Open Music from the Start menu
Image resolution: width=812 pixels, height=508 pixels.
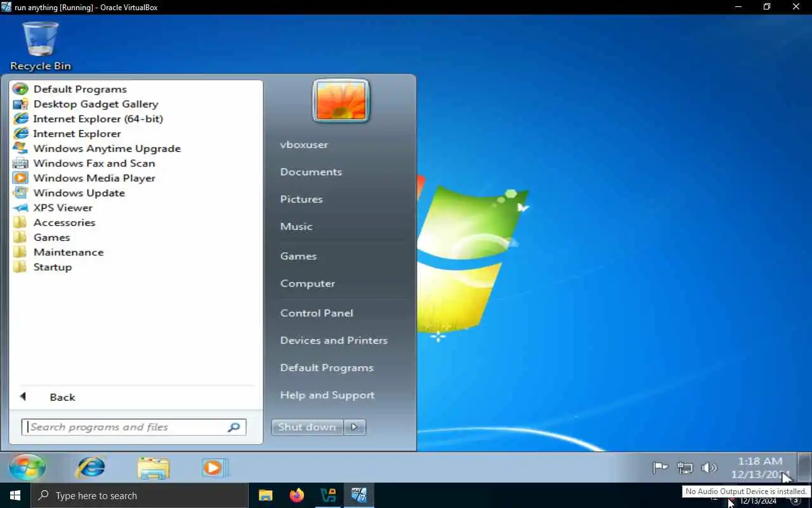pos(296,227)
